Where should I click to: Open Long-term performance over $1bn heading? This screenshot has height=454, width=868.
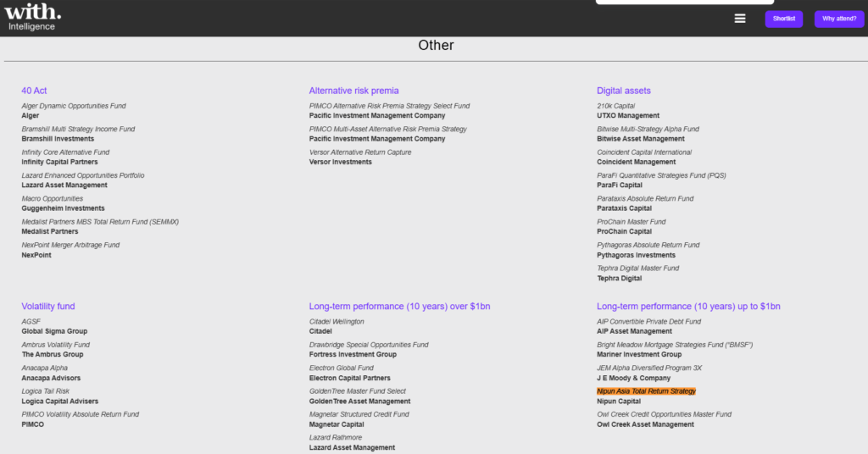coord(399,307)
